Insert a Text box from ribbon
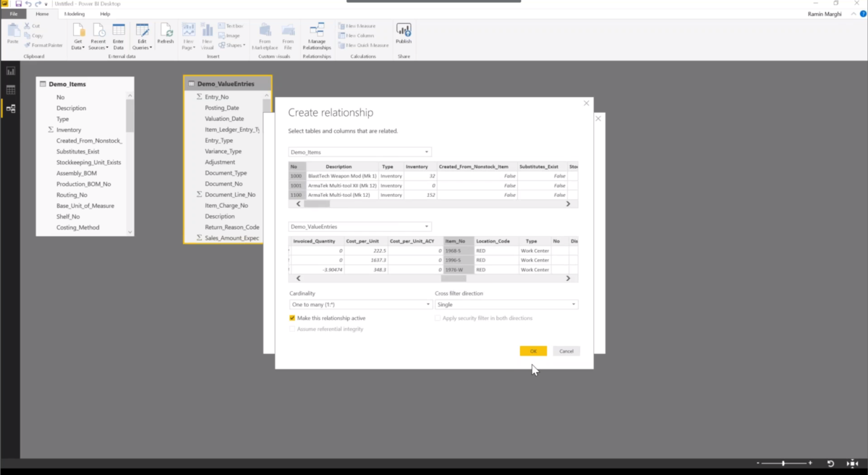The image size is (868, 475). click(x=230, y=26)
